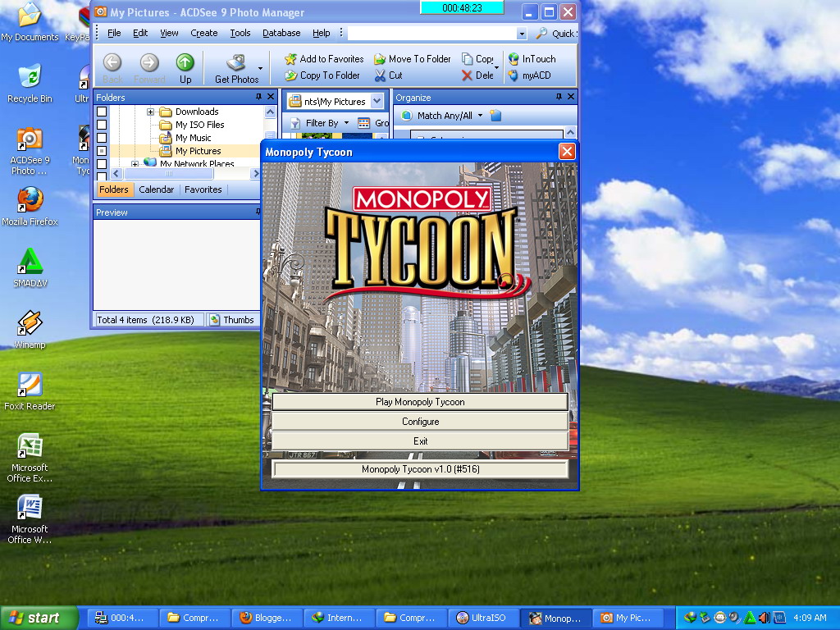This screenshot has width=840, height=630.
Task: Tick the checkbox beside My Network Places
Action: coord(102,164)
